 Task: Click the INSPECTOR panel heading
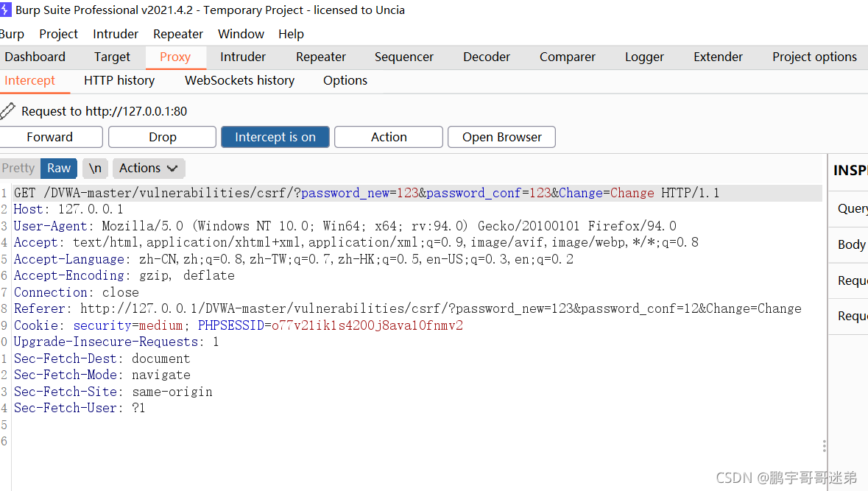[850, 171]
